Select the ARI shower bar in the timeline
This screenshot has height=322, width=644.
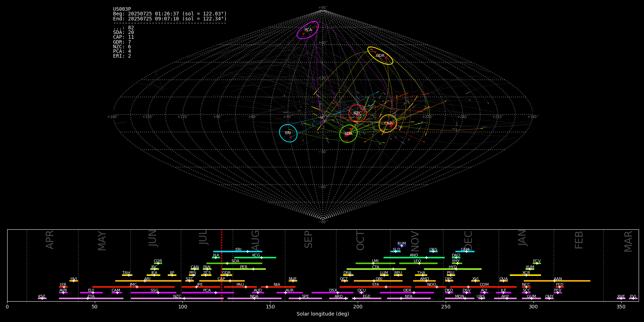point(148,281)
